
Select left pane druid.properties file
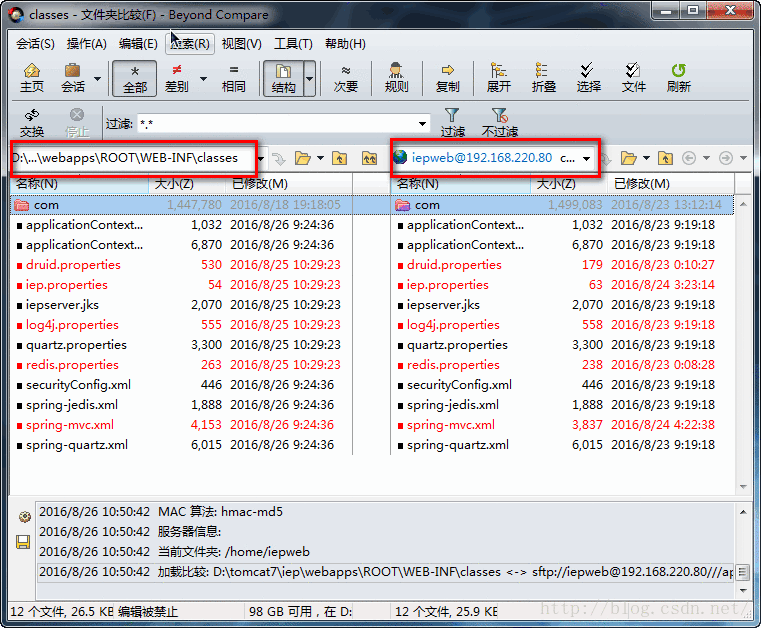tap(181, 264)
